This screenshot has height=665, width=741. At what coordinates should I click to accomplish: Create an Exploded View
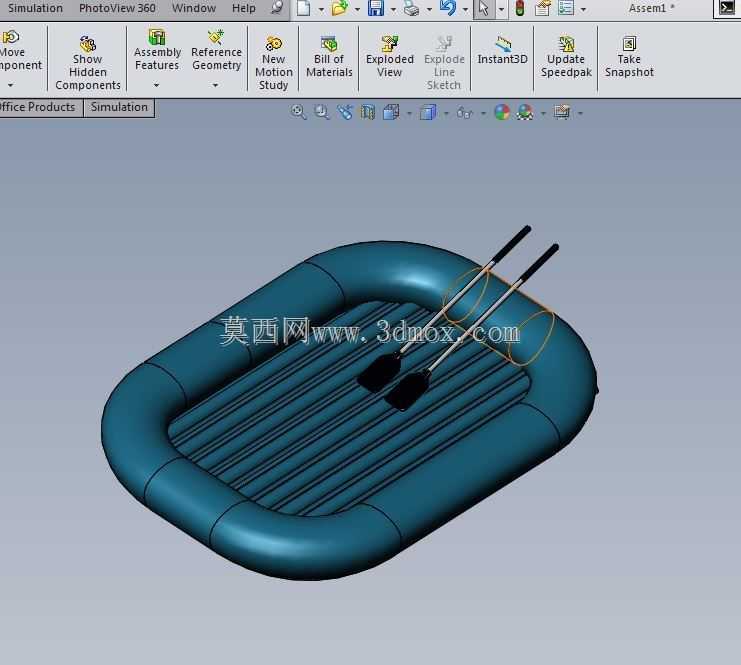coord(389,57)
